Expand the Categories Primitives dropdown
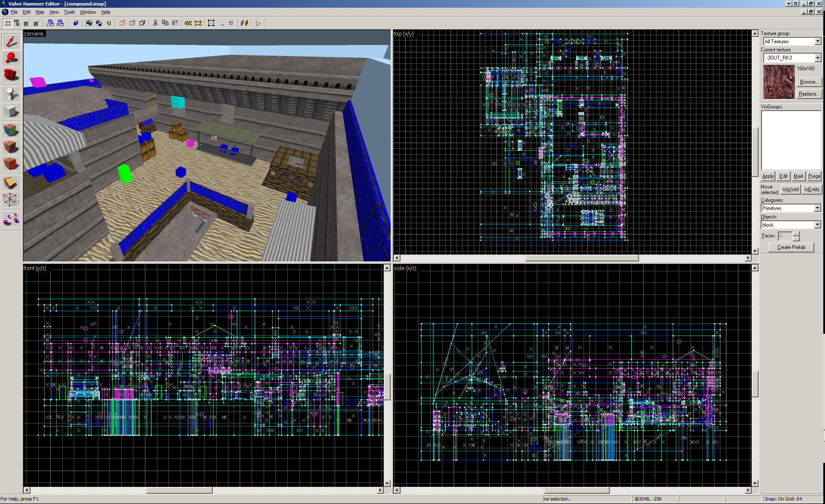The width and height of the screenshot is (825, 504). click(x=817, y=208)
